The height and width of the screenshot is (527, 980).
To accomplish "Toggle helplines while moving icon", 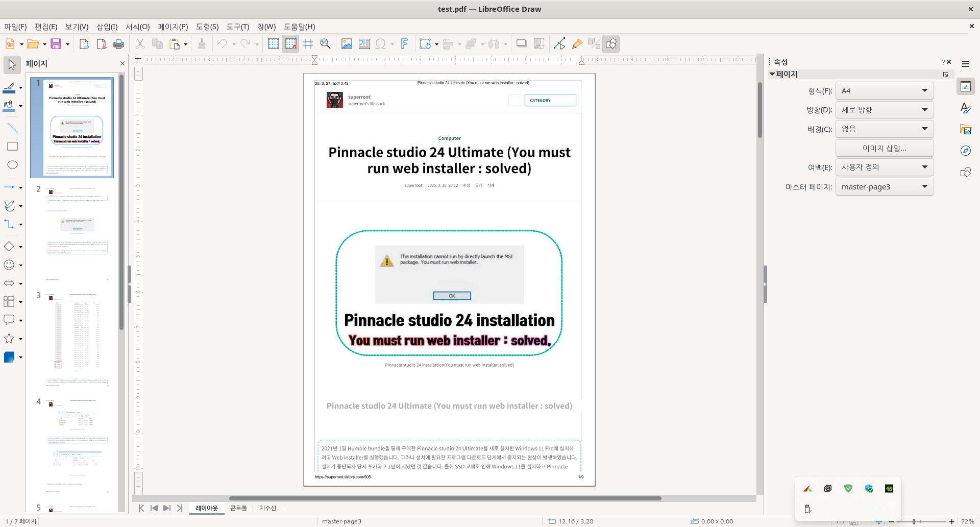I will [x=308, y=44].
